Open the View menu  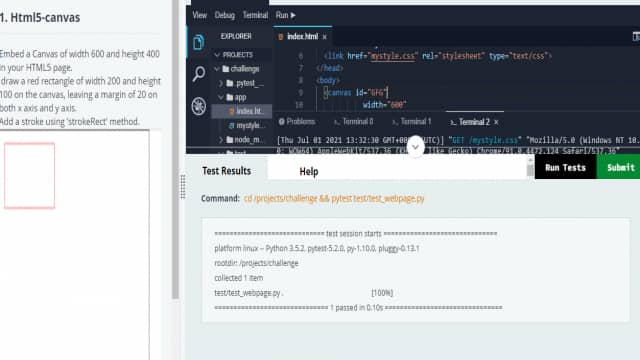pyautogui.click(x=199, y=15)
